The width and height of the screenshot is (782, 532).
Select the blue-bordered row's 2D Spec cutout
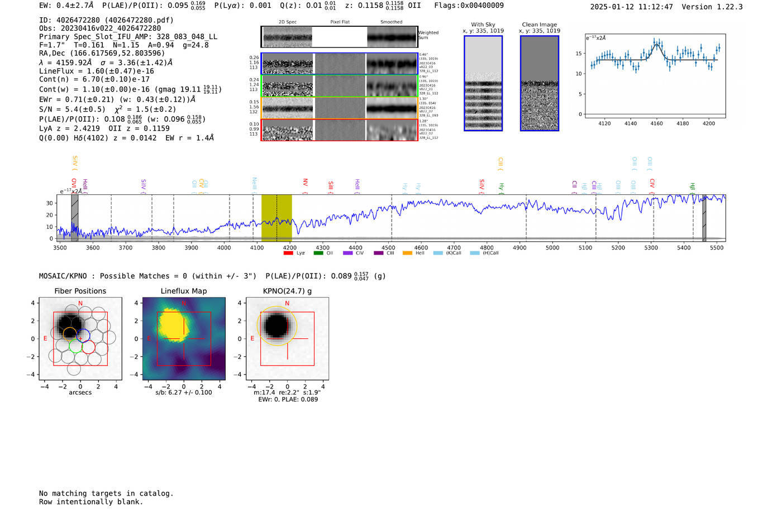(x=288, y=64)
